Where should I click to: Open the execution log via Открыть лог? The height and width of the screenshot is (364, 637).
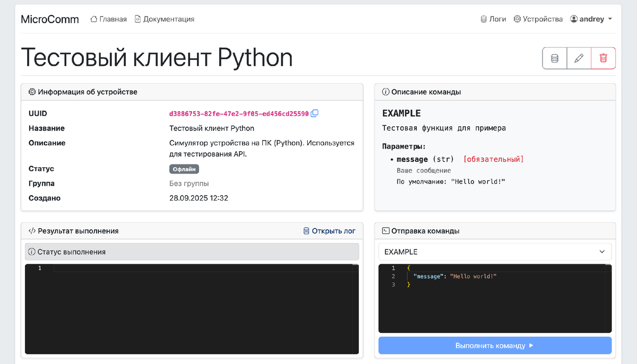[x=329, y=231]
